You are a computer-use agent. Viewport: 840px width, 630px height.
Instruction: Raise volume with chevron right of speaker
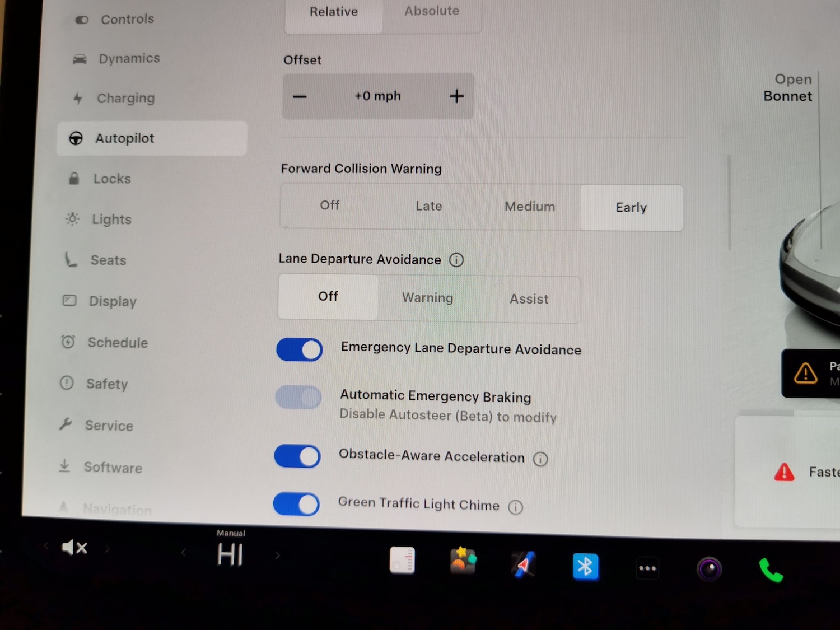pyautogui.click(x=107, y=549)
